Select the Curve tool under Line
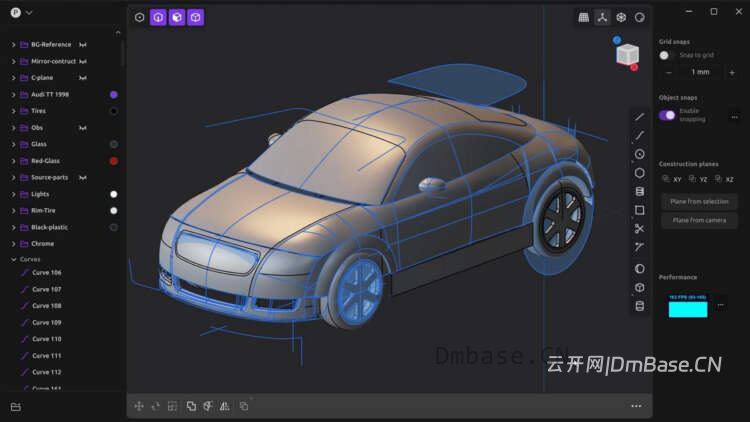 coord(640,135)
